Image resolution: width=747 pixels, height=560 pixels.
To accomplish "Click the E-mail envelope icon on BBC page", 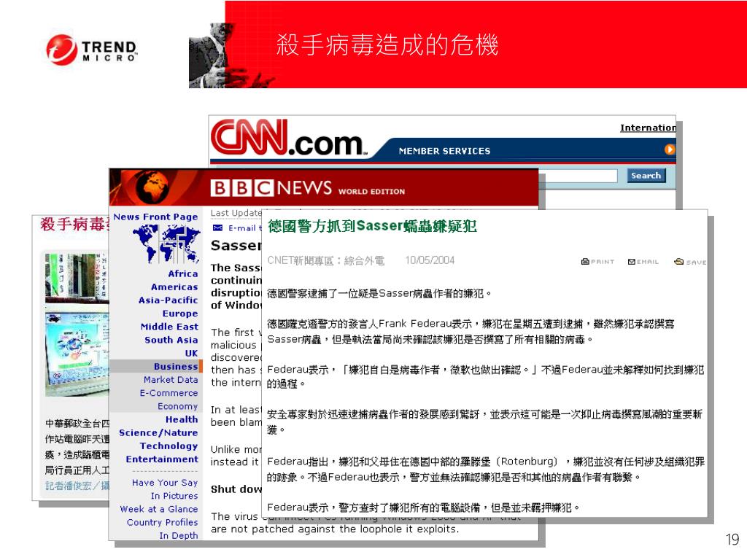I will pos(217,227).
